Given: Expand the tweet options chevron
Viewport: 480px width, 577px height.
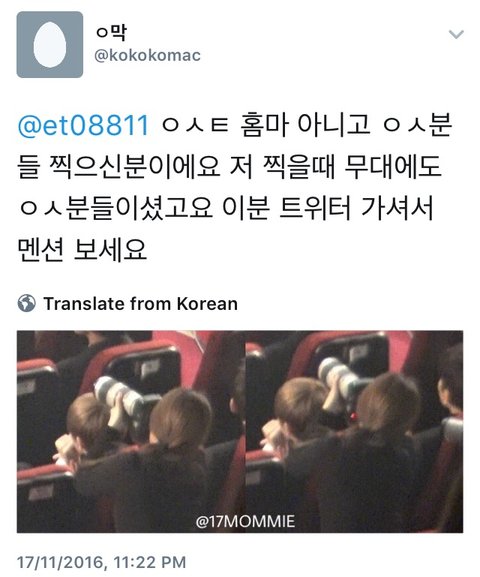Looking at the screenshot, I should [456, 35].
